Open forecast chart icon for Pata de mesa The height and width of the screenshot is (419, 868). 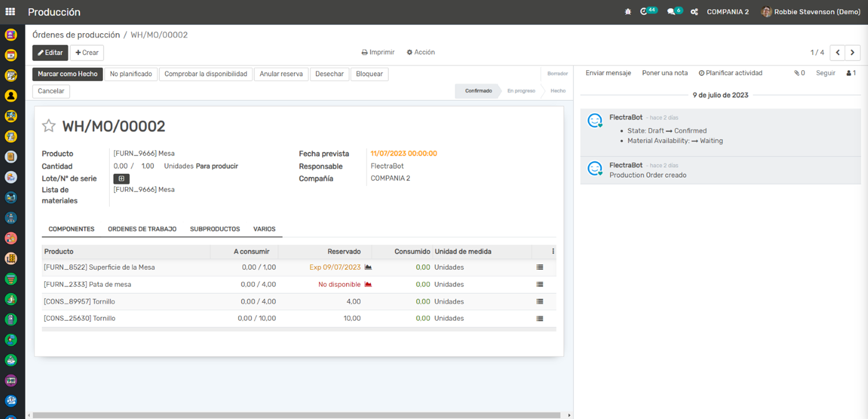click(x=368, y=284)
